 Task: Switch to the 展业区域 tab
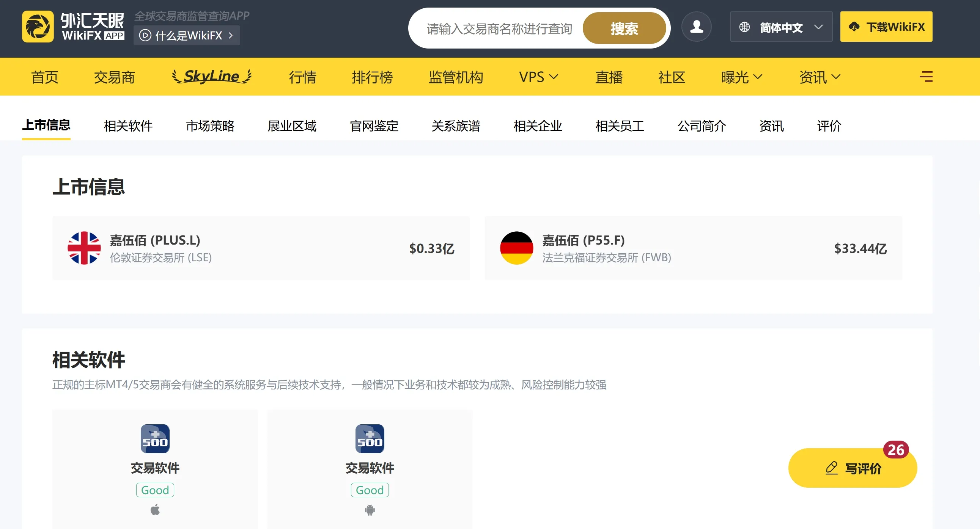(292, 126)
